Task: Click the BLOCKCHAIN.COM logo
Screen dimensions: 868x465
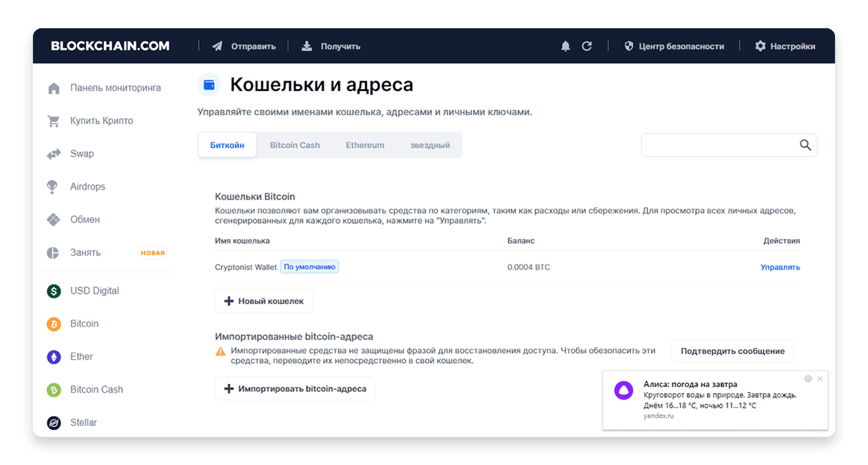Action: pyautogui.click(x=110, y=46)
